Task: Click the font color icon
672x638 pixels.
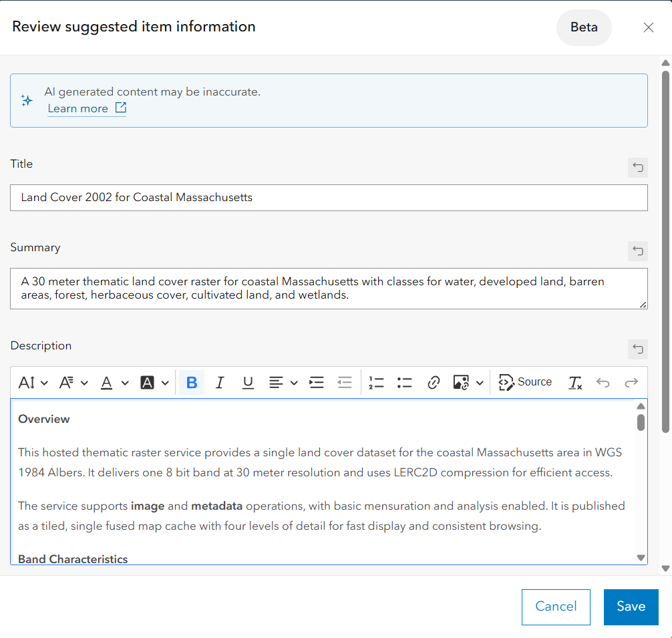Action: tap(106, 382)
